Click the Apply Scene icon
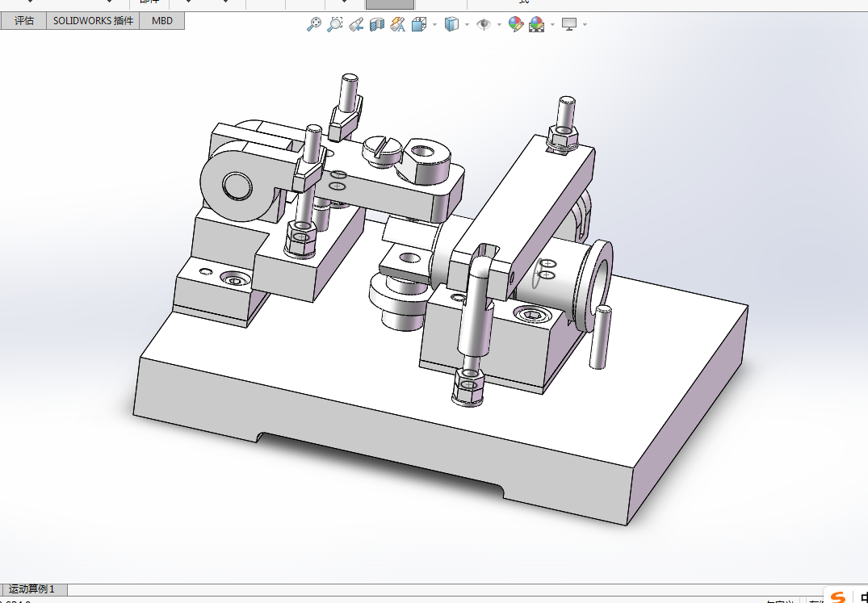 [536, 24]
